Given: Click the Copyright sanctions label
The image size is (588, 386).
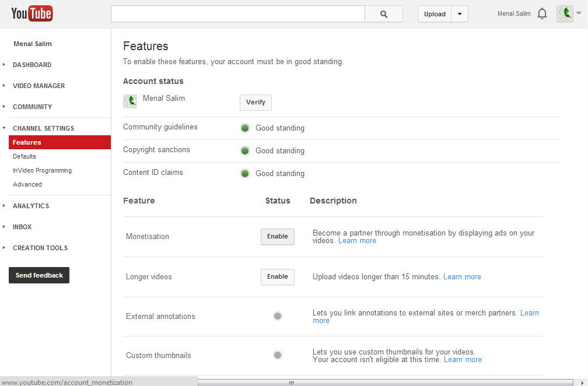Looking at the screenshot, I should pyautogui.click(x=156, y=149).
